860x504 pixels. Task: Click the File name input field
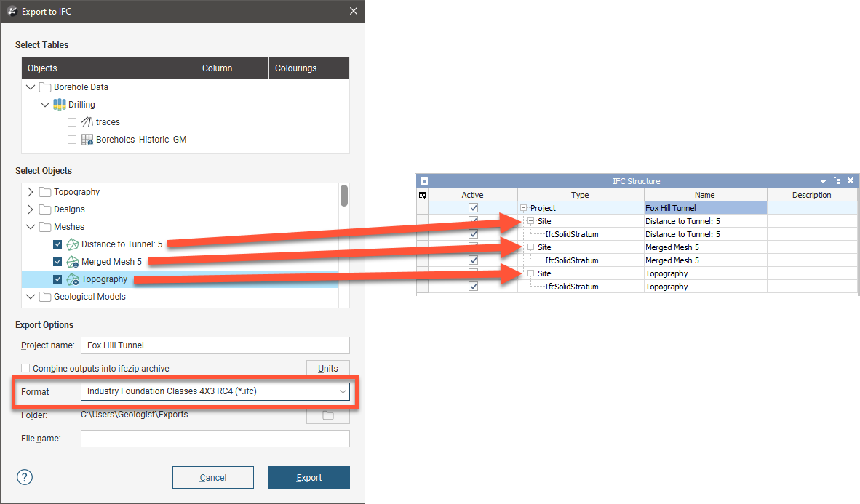215,439
